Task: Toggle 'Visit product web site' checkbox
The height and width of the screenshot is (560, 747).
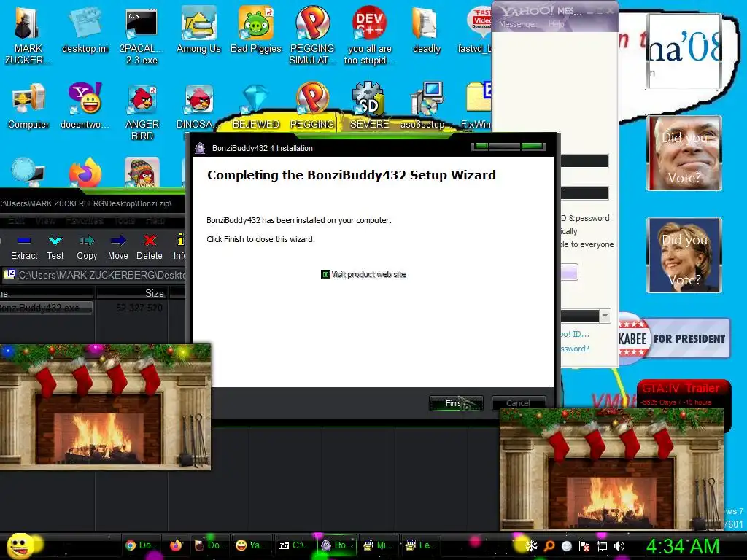Action: coord(325,274)
